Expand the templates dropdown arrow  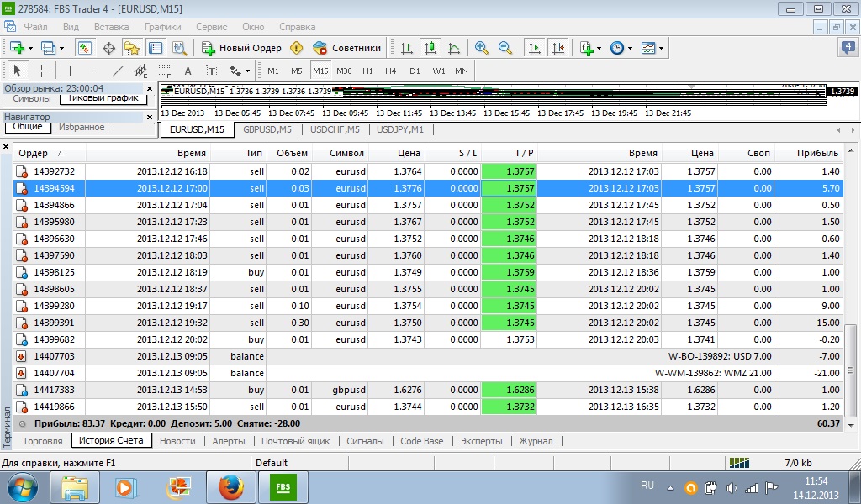coord(661,48)
